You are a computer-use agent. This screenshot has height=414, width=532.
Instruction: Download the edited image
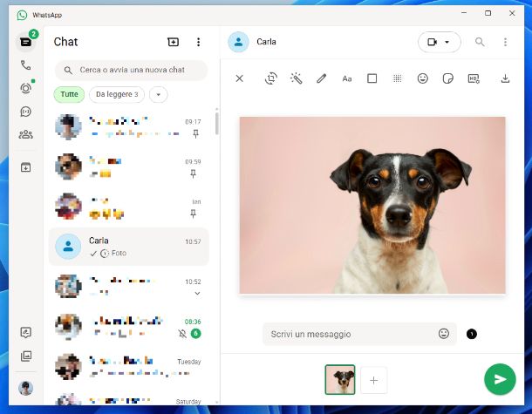coord(505,78)
